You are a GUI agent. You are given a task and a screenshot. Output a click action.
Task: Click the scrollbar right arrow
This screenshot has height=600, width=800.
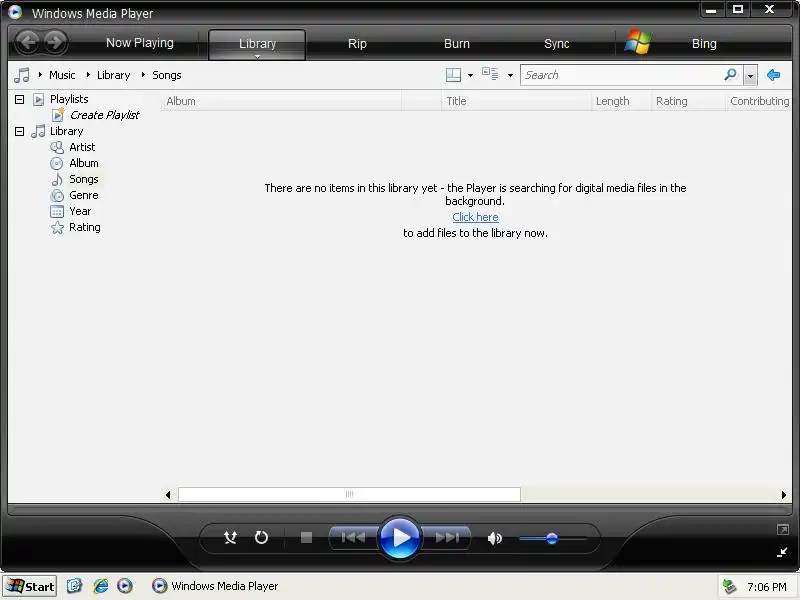[x=784, y=494]
